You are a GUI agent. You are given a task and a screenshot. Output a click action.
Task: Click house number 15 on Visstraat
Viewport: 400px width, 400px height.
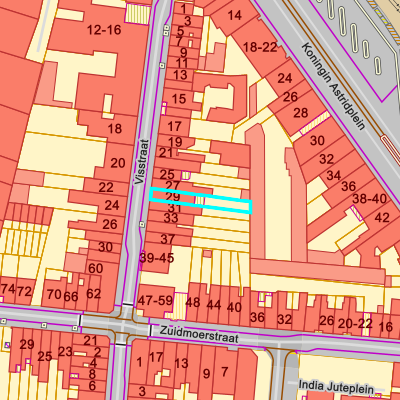tap(179, 99)
